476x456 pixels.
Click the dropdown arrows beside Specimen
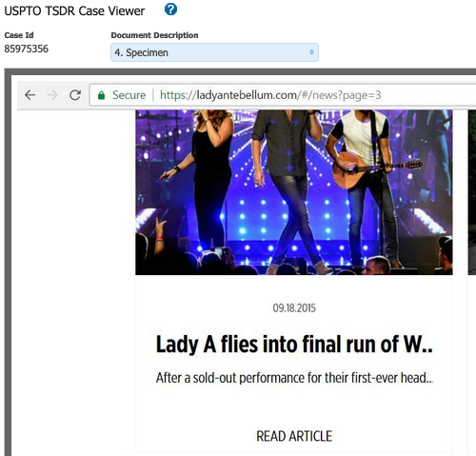pos(311,52)
